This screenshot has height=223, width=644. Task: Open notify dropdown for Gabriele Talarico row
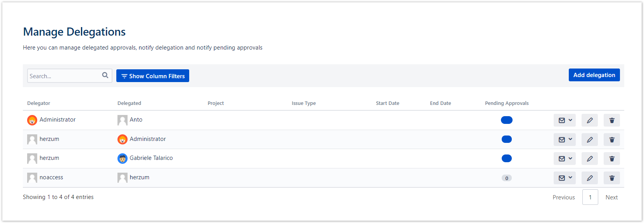tap(565, 159)
